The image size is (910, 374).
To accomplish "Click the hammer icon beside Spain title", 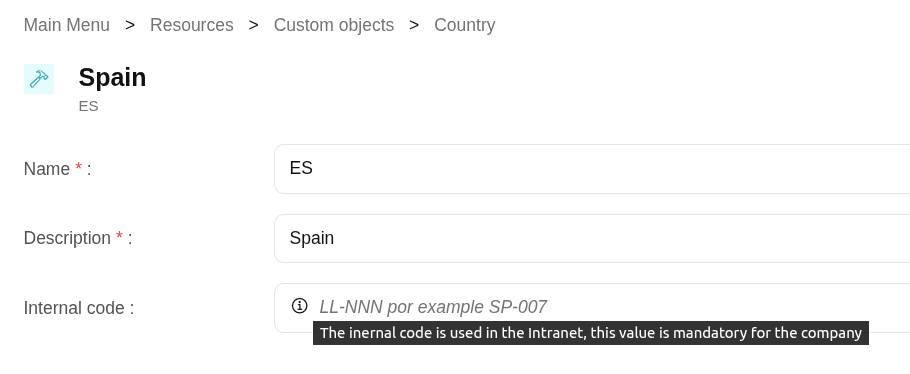I will pos(39,79).
